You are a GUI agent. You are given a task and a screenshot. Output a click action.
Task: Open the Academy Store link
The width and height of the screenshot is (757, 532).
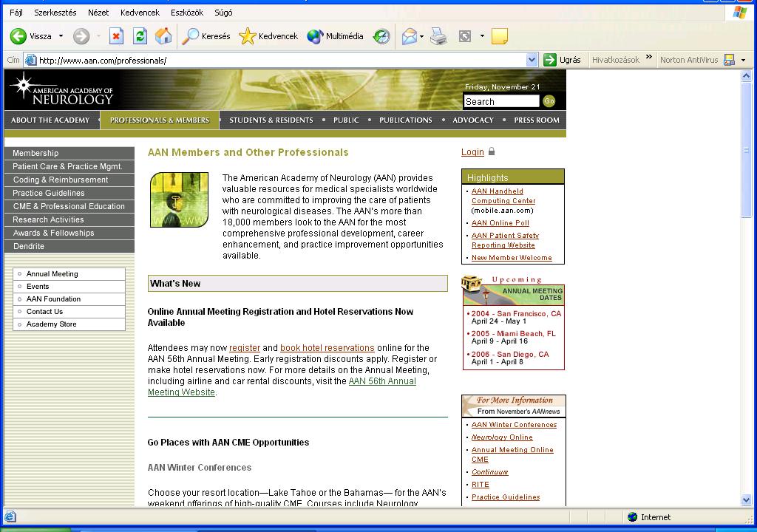point(69,324)
